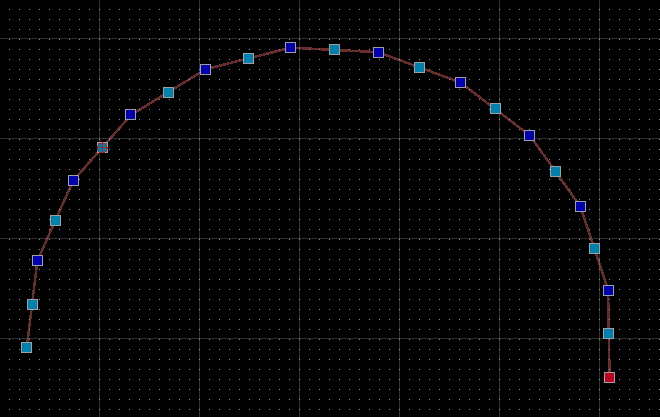Select the second node from the left end
The height and width of the screenshot is (417, 660).
coord(32,304)
